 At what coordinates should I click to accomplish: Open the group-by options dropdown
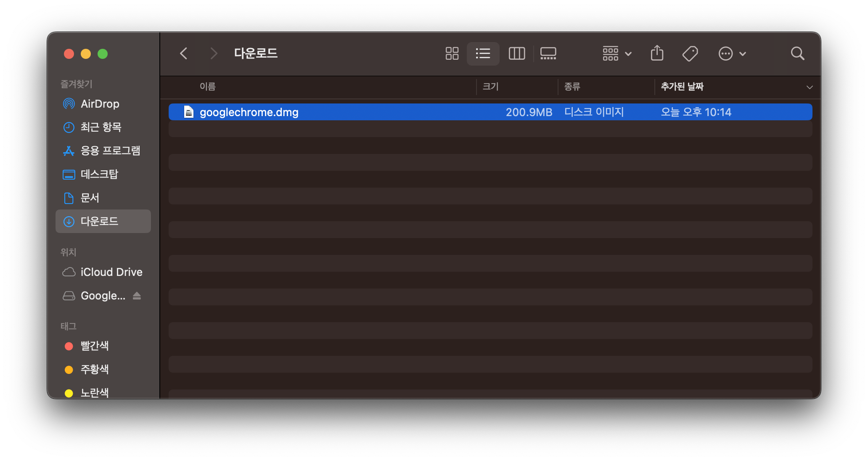click(x=617, y=53)
